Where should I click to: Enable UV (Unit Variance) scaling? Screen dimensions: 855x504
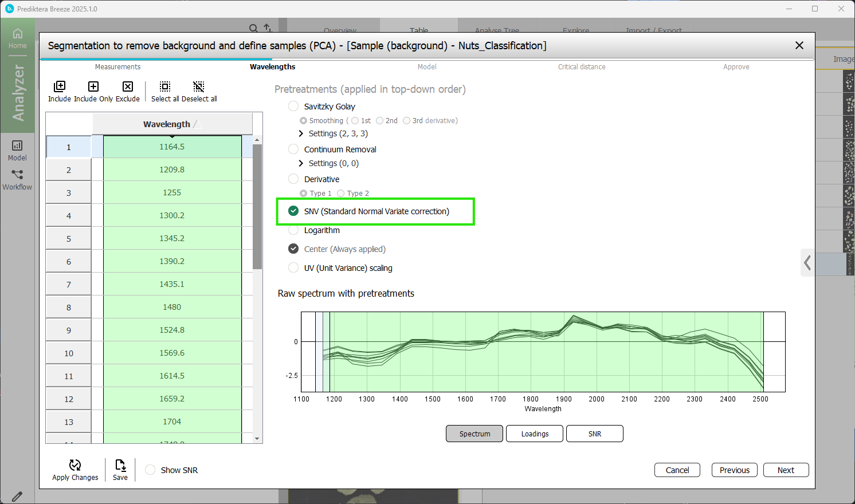(293, 268)
